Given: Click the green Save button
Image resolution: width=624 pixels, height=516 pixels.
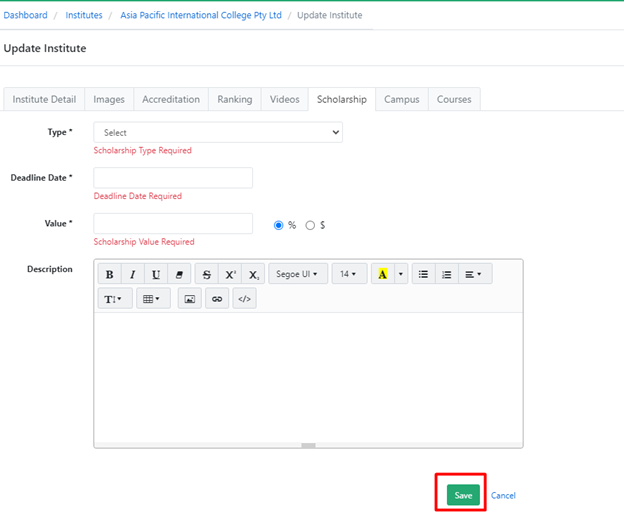Looking at the screenshot, I should click(x=463, y=495).
